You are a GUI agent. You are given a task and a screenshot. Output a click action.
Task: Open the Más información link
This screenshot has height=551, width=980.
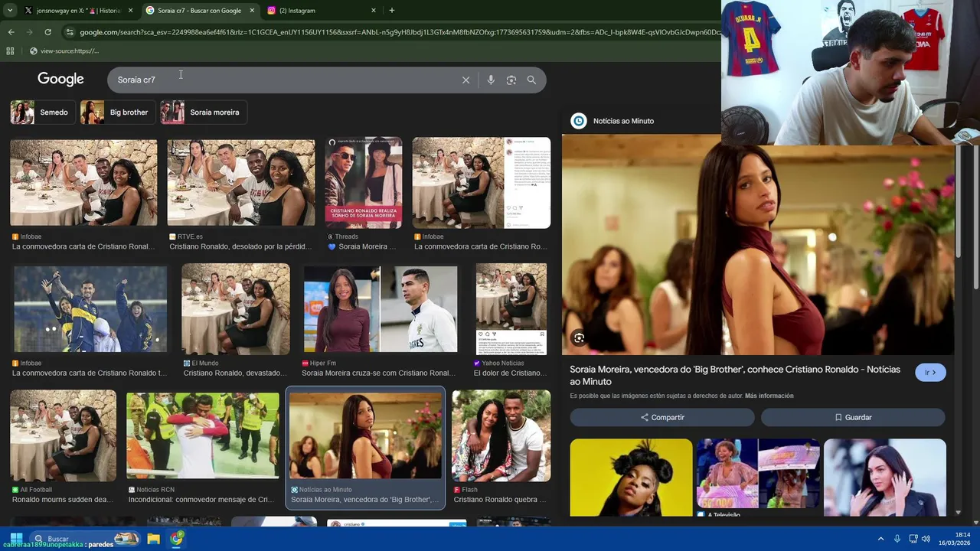pos(769,396)
